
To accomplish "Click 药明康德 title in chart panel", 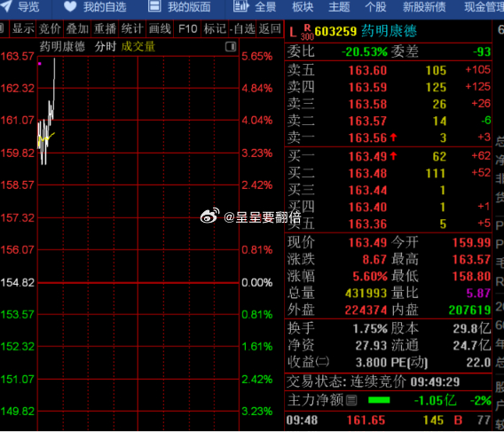I will [x=62, y=47].
